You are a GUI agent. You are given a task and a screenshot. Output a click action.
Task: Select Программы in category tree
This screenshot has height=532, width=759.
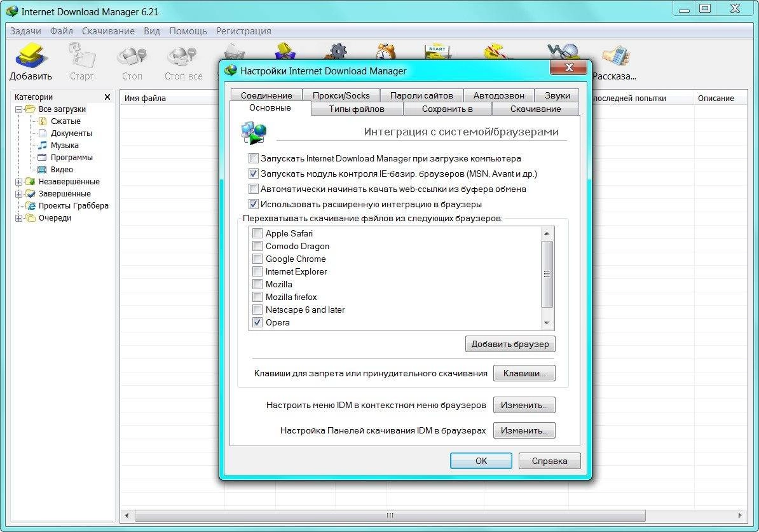pos(72,158)
